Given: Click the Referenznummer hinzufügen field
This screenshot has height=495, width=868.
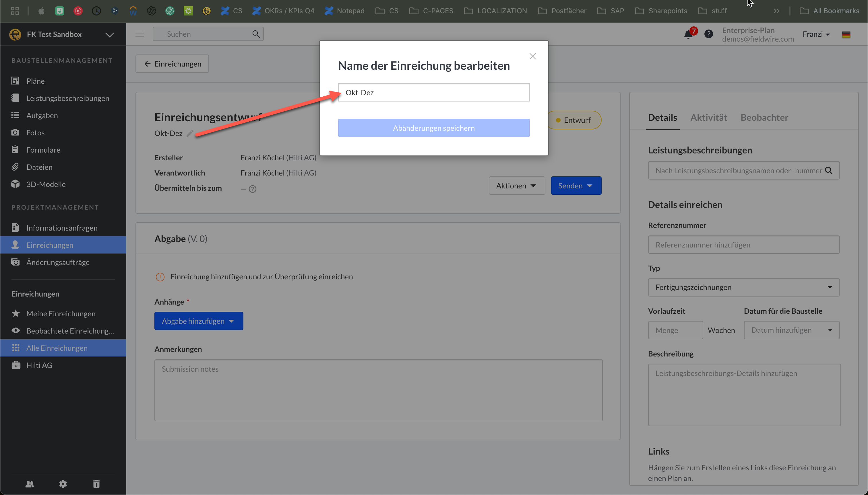Looking at the screenshot, I should pyautogui.click(x=744, y=245).
